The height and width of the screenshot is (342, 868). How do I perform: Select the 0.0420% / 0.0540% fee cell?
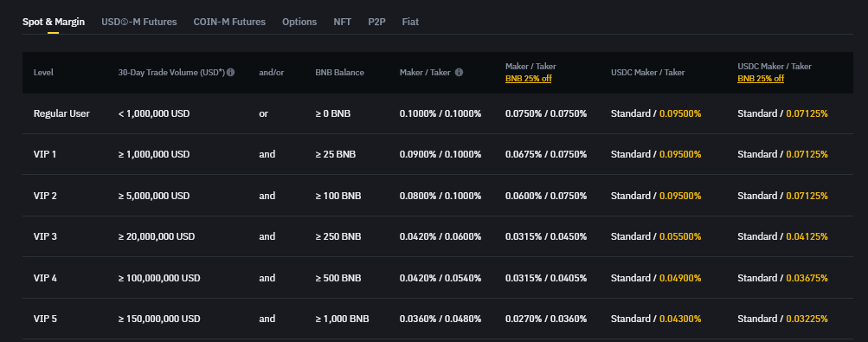click(x=440, y=278)
